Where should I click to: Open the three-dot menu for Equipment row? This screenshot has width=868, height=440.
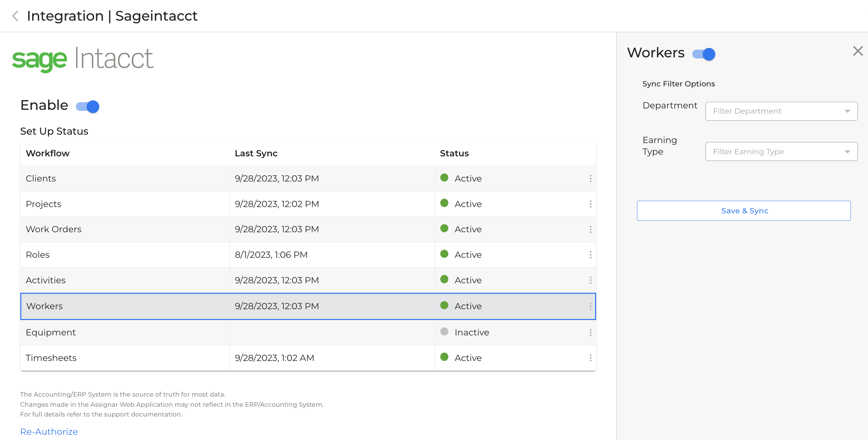click(x=591, y=333)
